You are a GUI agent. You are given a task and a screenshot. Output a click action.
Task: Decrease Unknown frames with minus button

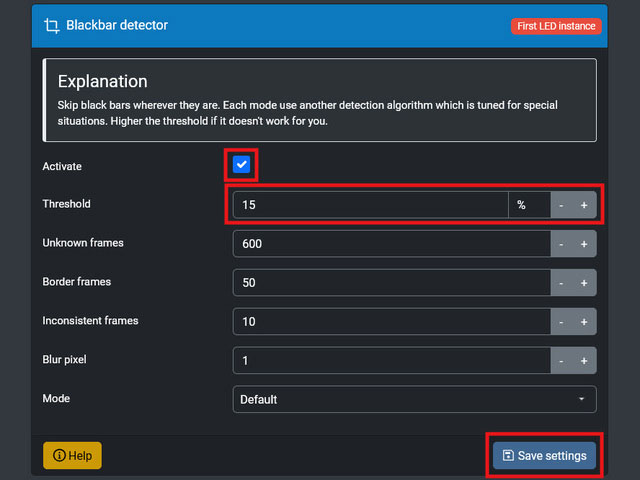point(561,244)
